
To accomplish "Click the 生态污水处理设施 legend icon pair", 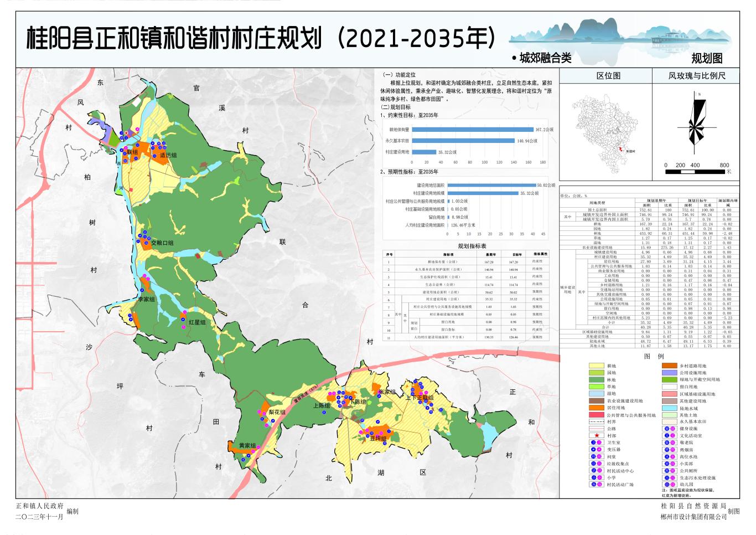I will point(670,477).
